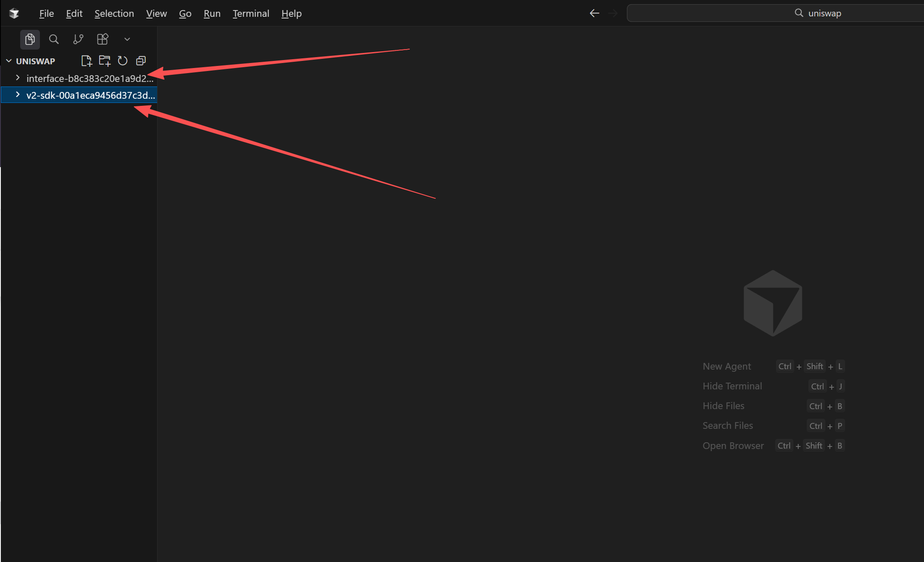This screenshot has height=562, width=924.
Task: Open the File menu
Action: pyautogui.click(x=46, y=13)
